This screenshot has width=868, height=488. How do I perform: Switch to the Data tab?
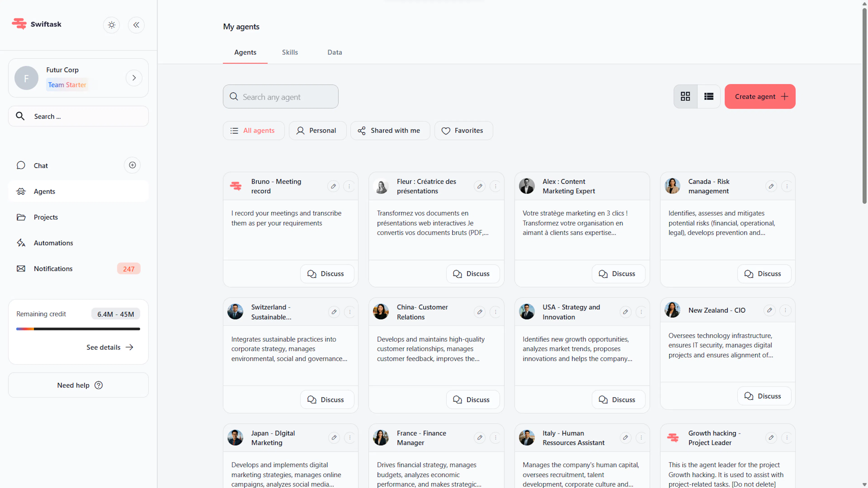[x=335, y=52]
